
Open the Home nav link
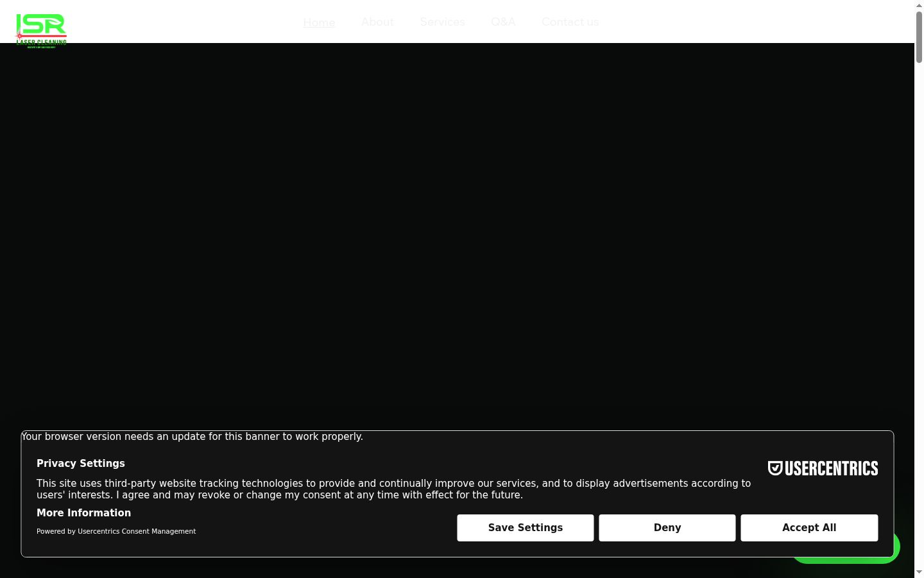[319, 22]
